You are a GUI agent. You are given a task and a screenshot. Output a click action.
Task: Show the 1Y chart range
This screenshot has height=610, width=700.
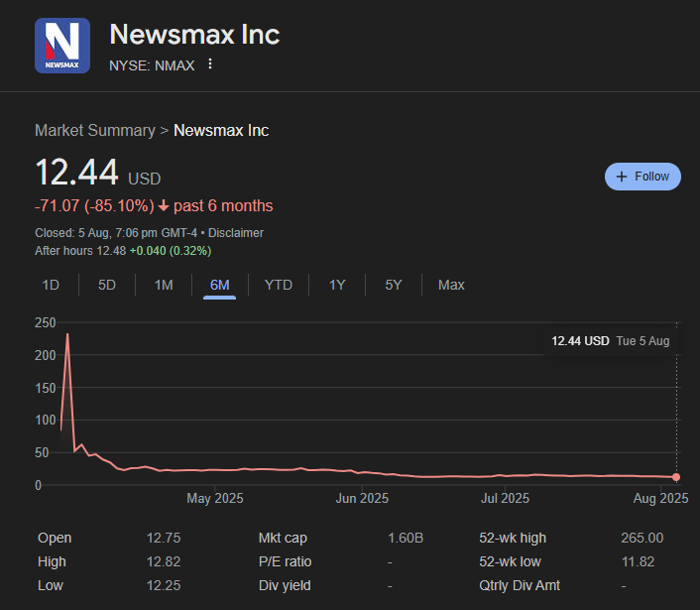[x=337, y=285]
